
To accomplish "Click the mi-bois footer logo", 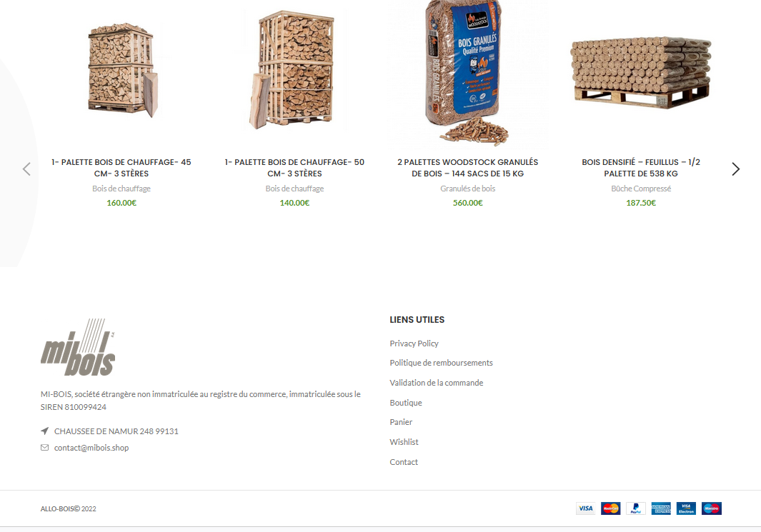I will (78, 347).
